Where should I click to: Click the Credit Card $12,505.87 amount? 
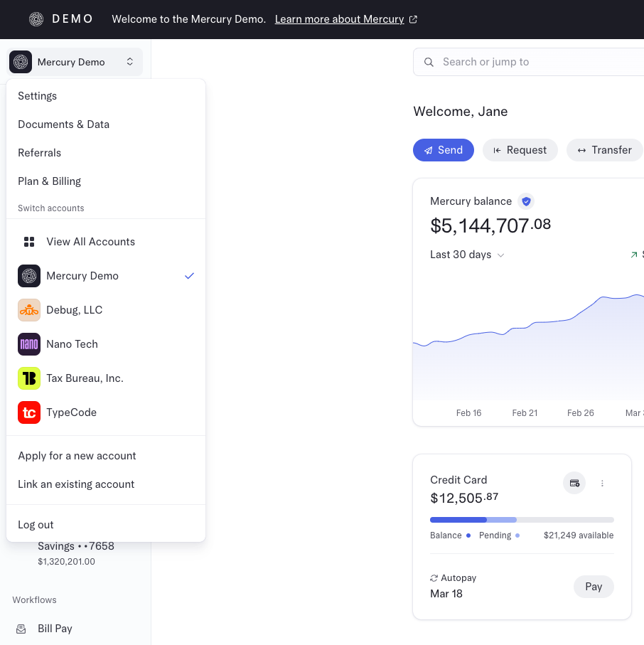click(x=464, y=498)
